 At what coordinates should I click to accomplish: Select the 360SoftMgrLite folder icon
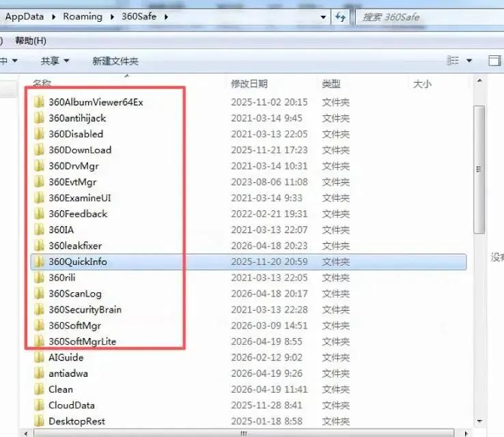click(x=39, y=341)
